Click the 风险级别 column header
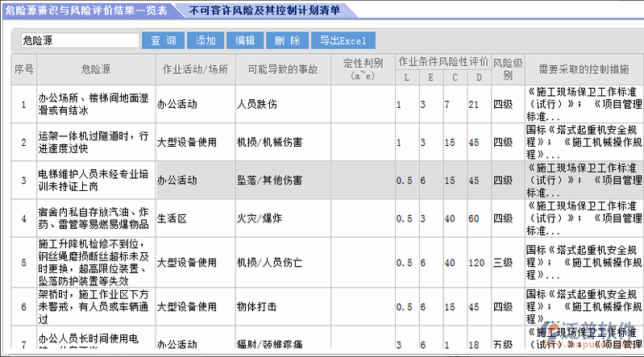The width and height of the screenshot is (644, 357). coord(503,69)
